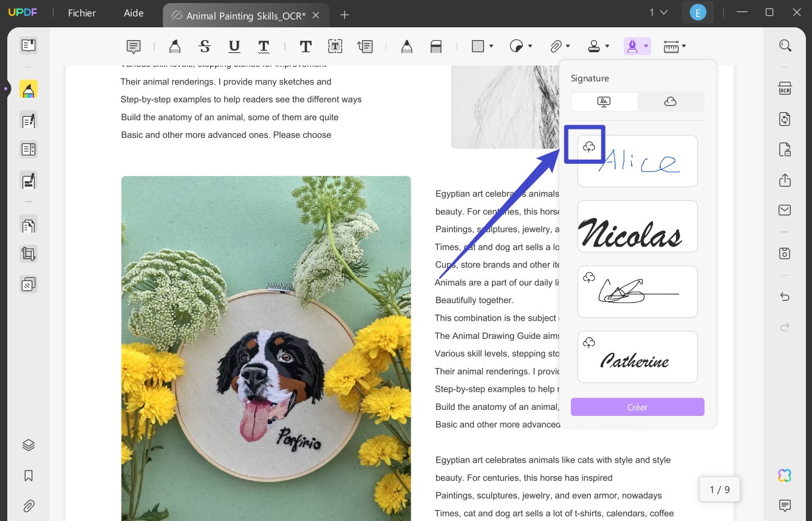This screenshot has height=521, width=812.
Task: Open the search panel
Action: [785, 45]
